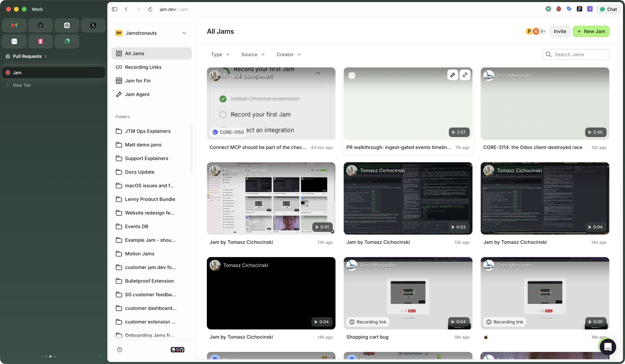Click the AI sparkle icon on PR walkthrough card
625x364 pixels.
point(453,75)
